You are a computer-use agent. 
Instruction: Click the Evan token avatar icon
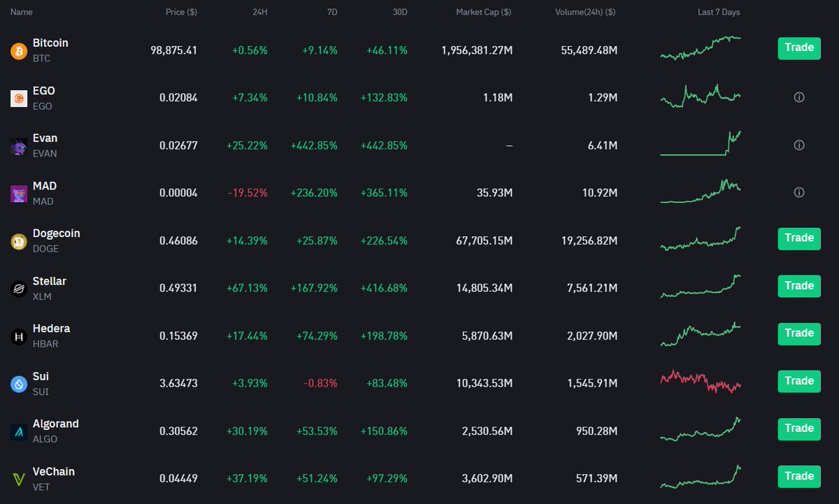tap(19, 146)
